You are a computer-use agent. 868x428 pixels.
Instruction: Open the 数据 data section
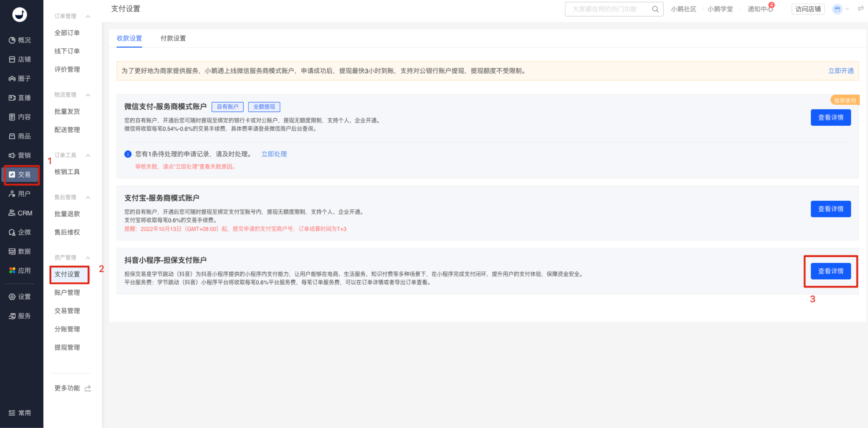(20, 252)
